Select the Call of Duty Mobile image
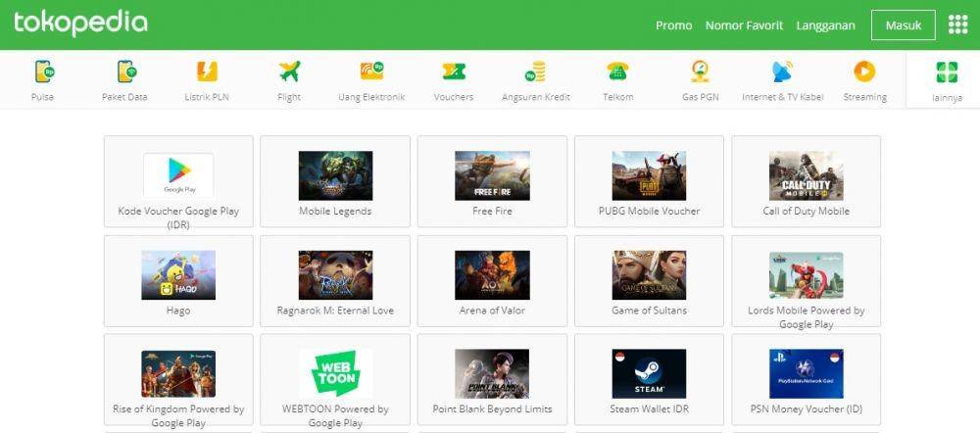The image size is (980, 433). tap(807, 175)
